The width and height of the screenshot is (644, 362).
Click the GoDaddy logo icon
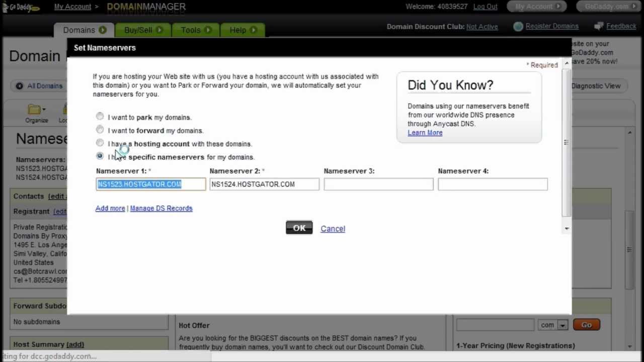point(20,7)
